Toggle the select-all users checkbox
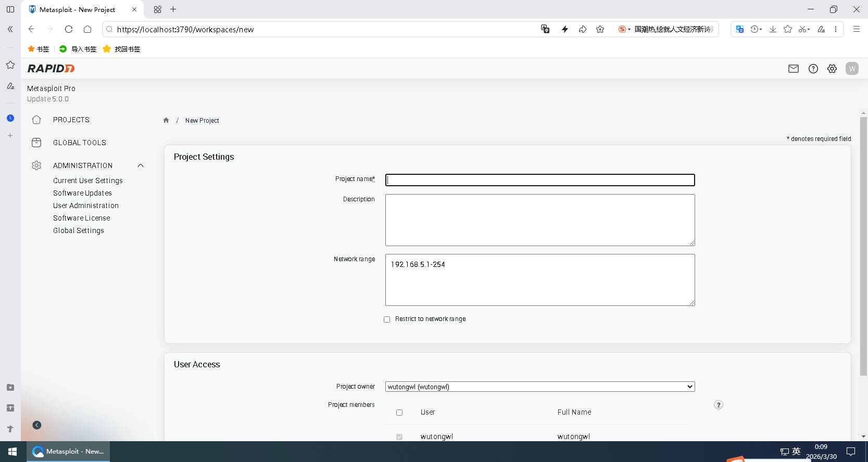The width and height of the screenshot is (868, 462). [x=399, y=413]
